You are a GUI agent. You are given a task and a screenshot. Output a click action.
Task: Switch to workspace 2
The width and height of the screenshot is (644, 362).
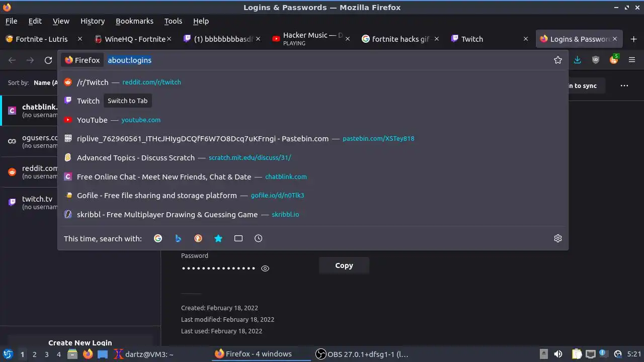pyautogui.click(x=34, y=354)
